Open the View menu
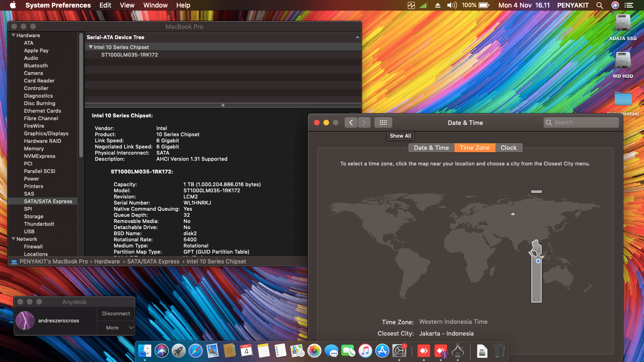 tap(127, 5)
